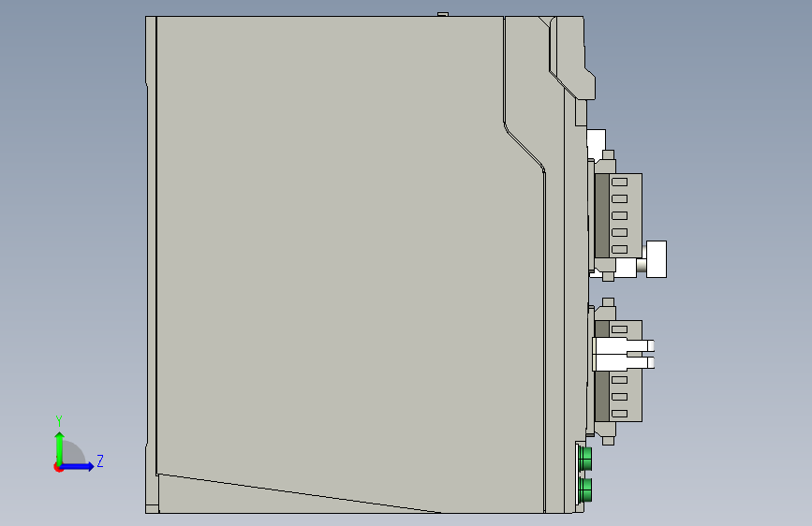Pick the white block above the upper connector
Screen dimensions: 812x526
596,144
